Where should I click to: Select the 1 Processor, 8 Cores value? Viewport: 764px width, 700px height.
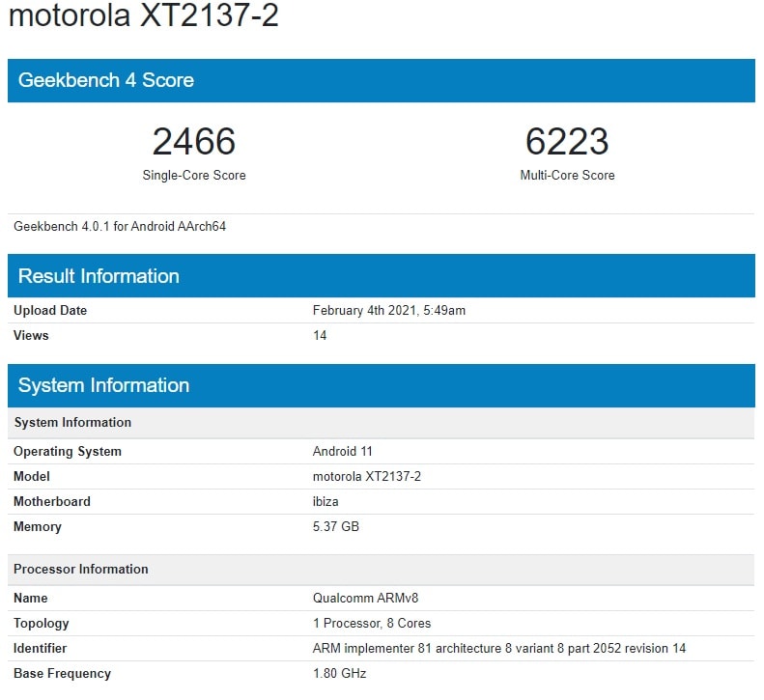(372, 624)
